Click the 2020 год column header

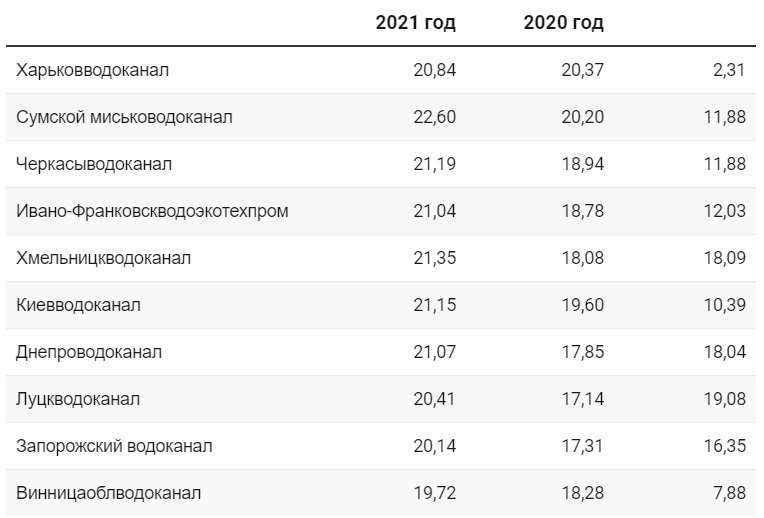[x=564, y=23]
